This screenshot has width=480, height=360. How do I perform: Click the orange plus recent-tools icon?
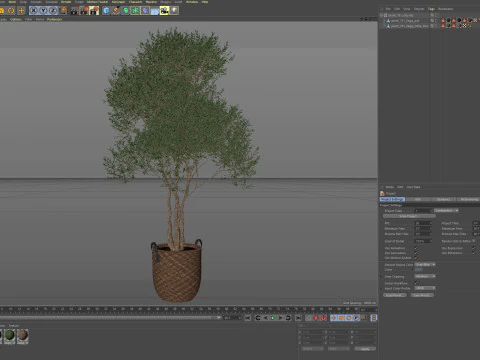[x=21, y=11]
